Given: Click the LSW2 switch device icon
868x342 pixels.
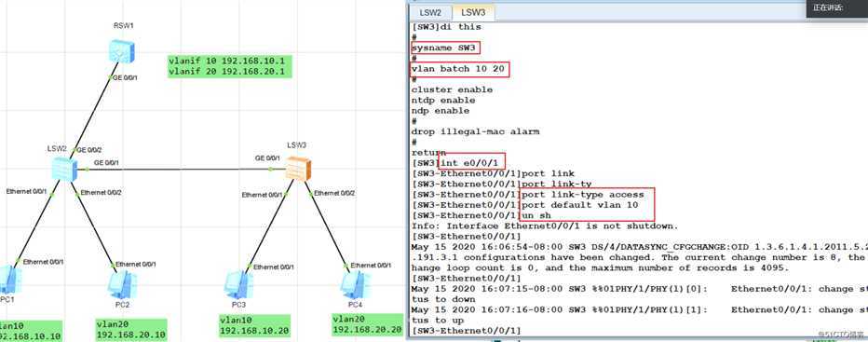Looking at the screenshot, I should 65,169.
